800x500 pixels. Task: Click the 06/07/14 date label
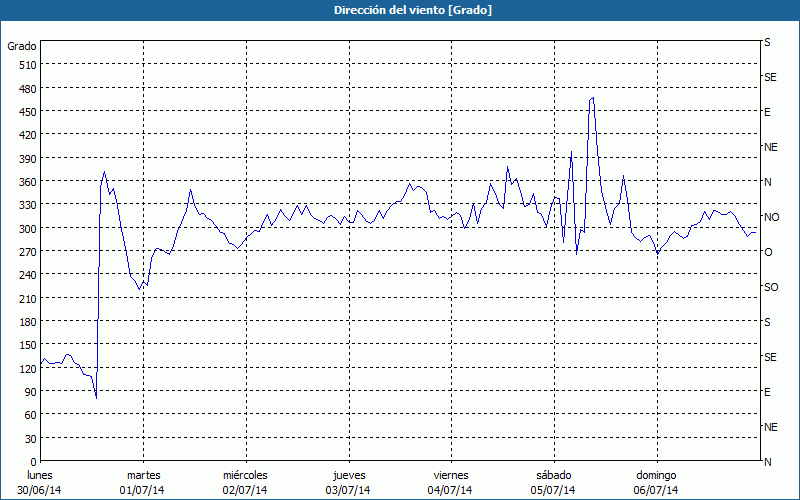[656, 490]
